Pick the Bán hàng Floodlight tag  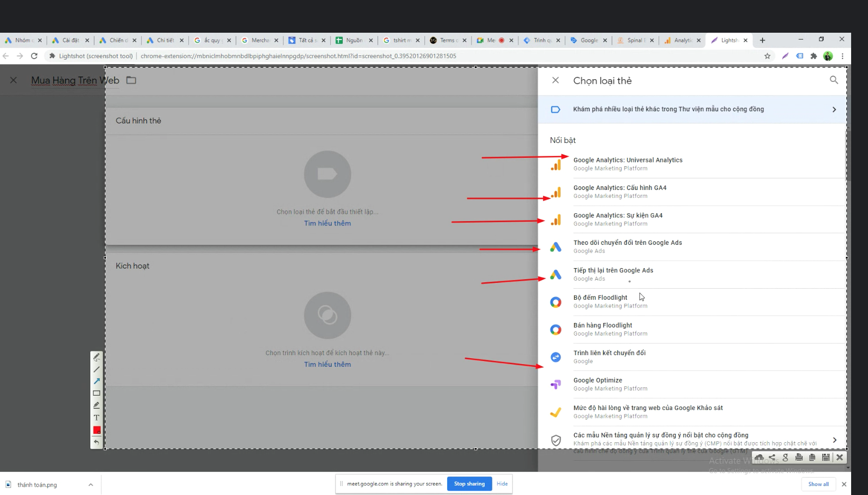coord(692,329)
